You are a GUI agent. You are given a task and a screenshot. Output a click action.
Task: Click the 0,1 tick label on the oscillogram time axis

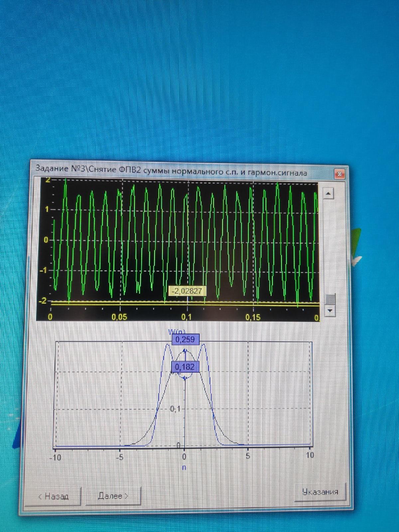[187, 317]
